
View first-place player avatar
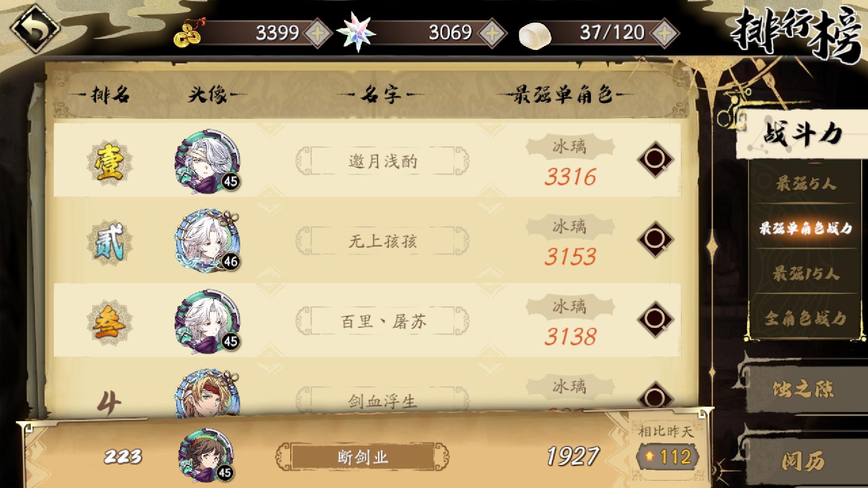point(208,162)
